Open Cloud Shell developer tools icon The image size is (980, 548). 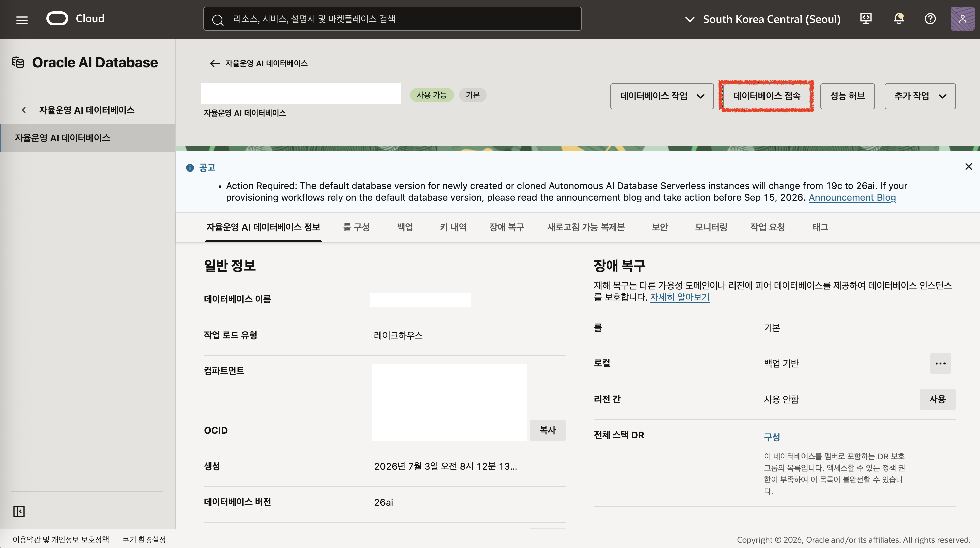(x=866, y=19)
